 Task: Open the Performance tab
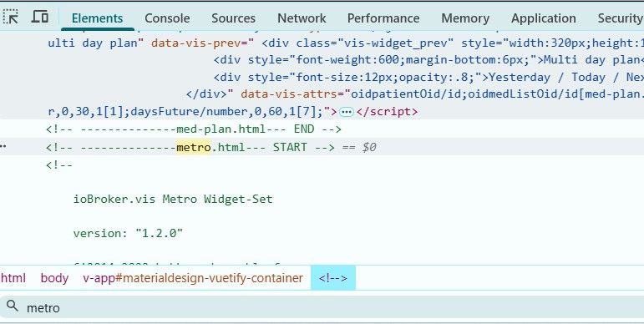point(383,18)
